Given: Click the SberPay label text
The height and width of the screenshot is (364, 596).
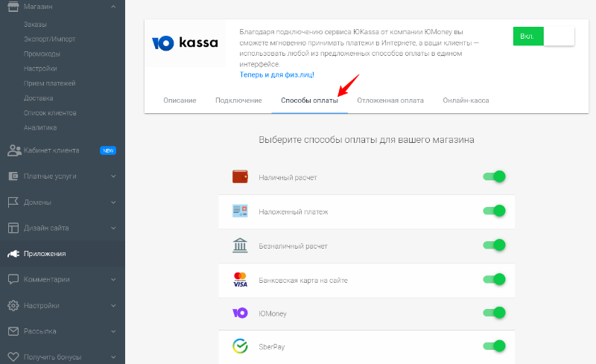Looking at the screenshot, I should point(272,347).
